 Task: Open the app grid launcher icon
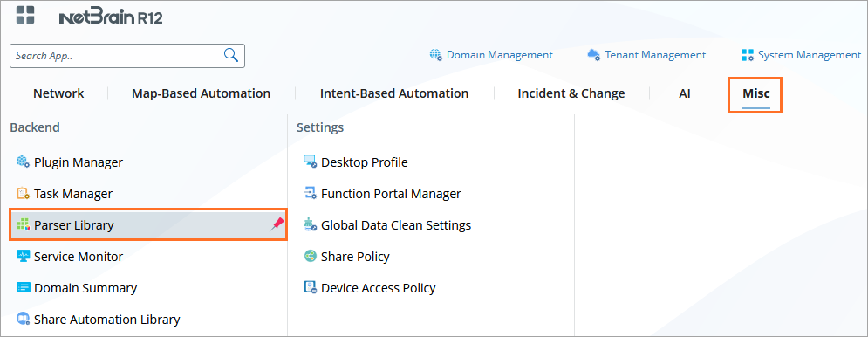(x=25, y=15)
